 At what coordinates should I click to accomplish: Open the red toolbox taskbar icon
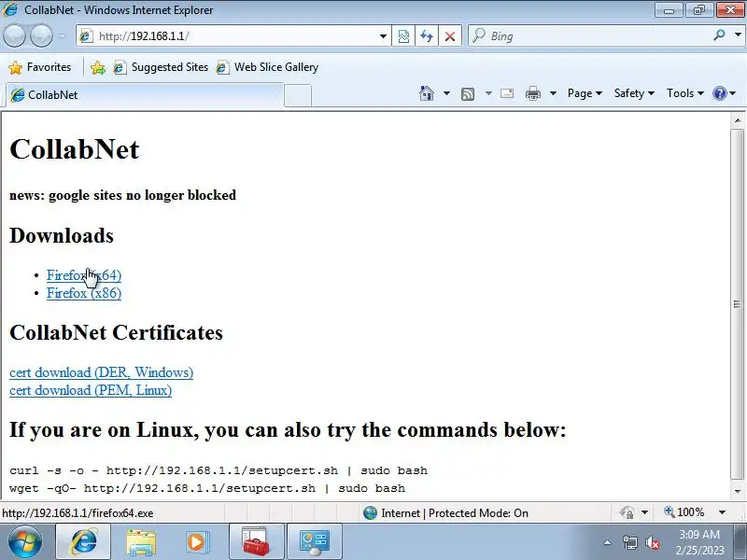[256, 542]
